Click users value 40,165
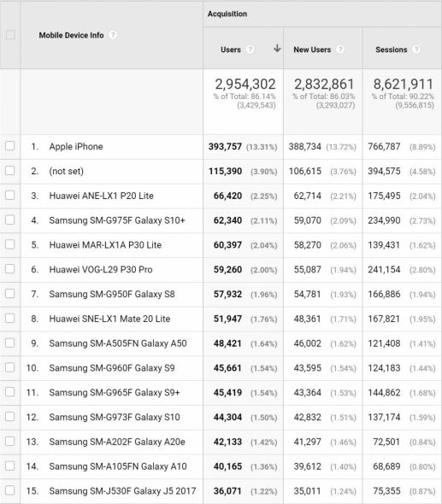 227,466
